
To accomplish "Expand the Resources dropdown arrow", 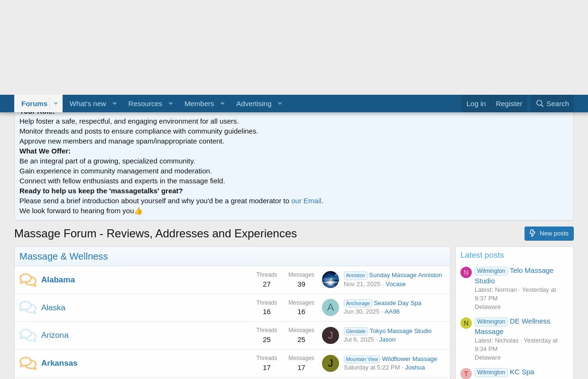I will point(171,103).
